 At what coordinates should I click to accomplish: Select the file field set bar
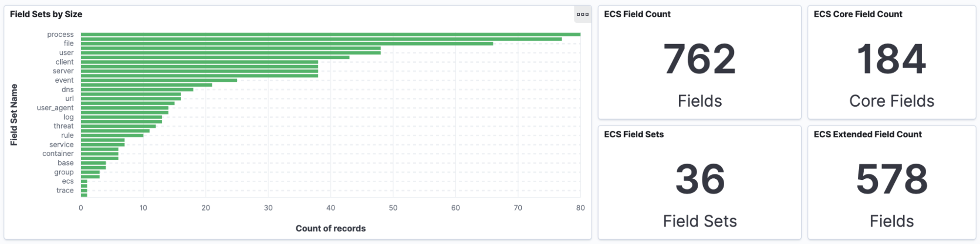point(287,44)
